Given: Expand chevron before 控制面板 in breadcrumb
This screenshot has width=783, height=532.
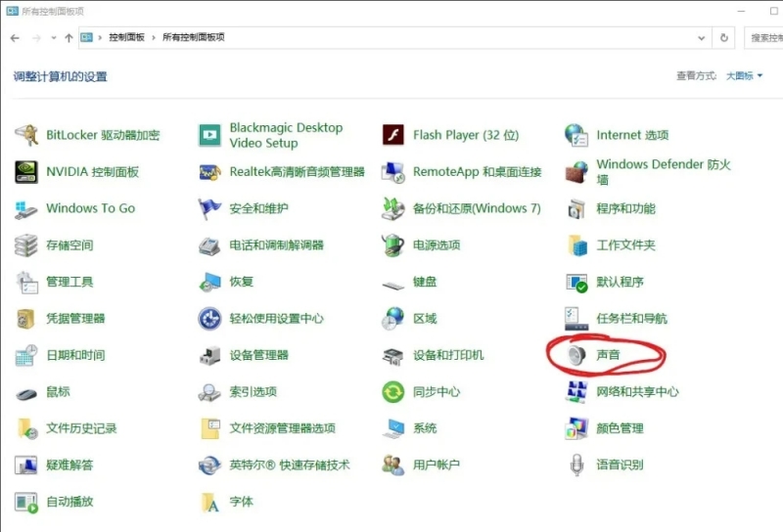Looking at the screenshot, I should coord(100,37).
